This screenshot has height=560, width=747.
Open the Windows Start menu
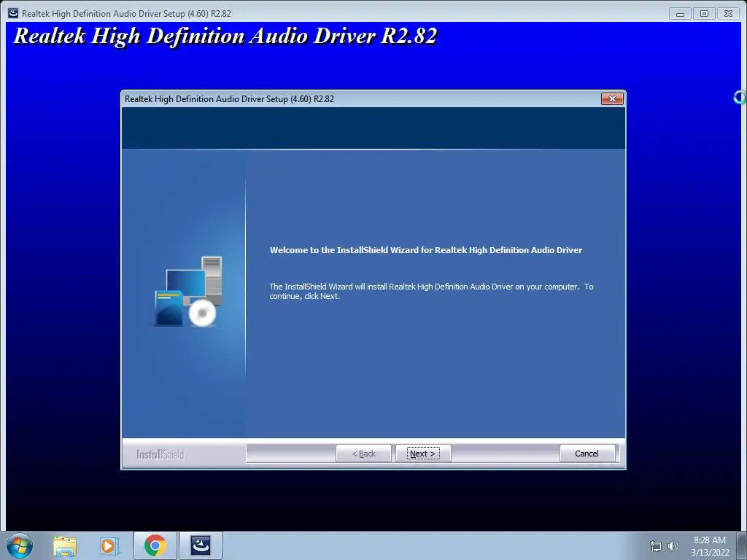tap(20, 545)
